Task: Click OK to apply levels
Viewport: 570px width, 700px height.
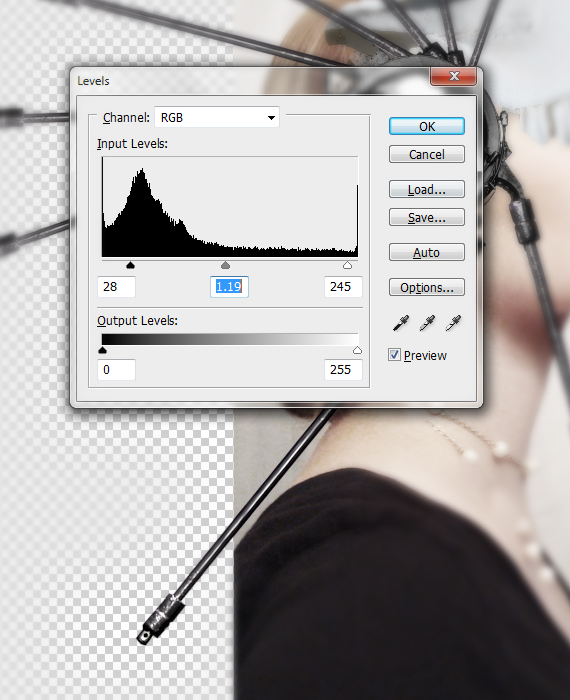Action: coord(427,126)
